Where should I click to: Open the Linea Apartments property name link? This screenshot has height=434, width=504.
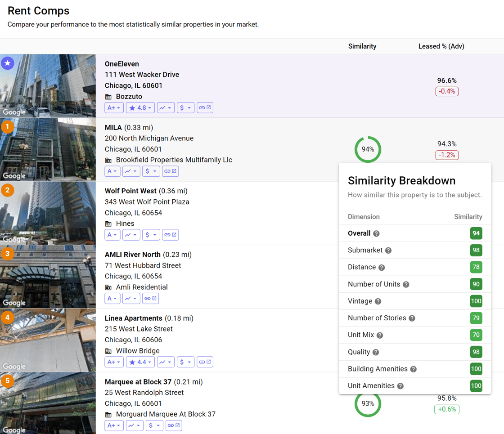tap(133, 318)
